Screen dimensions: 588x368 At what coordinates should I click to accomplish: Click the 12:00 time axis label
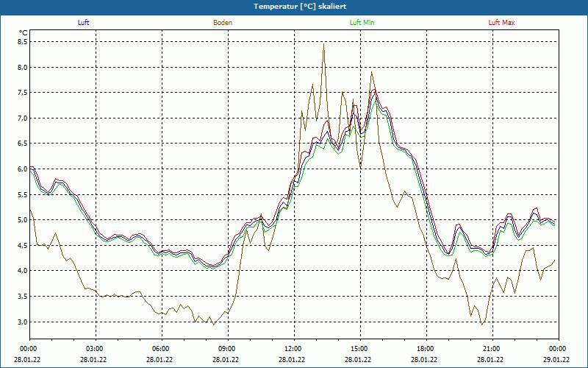[295, 348]
